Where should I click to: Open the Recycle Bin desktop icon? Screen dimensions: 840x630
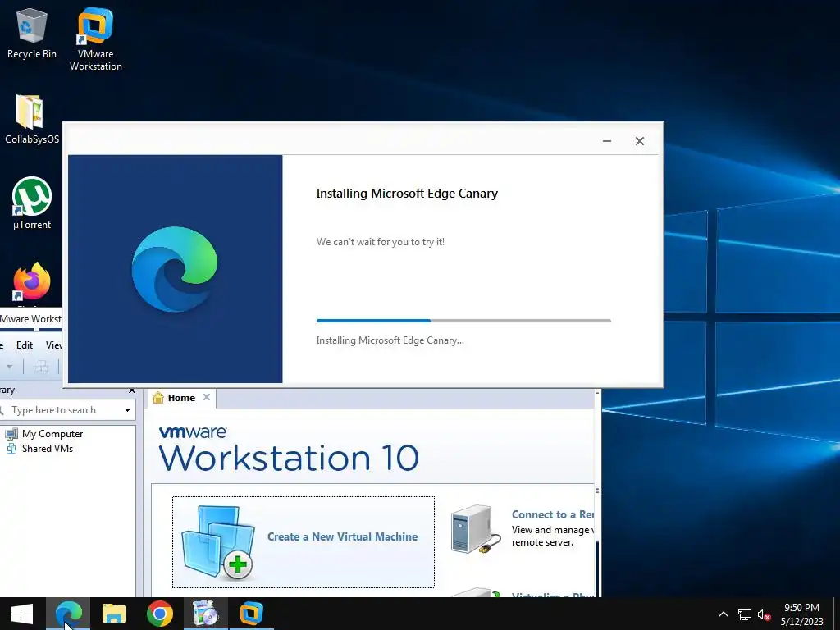(31, 33)
